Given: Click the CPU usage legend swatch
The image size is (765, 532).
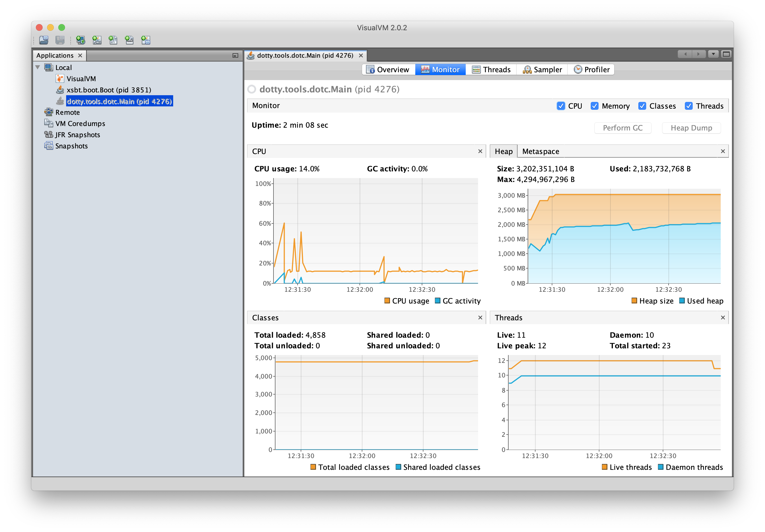Looking at the screenshot, I should coord(387,301).
